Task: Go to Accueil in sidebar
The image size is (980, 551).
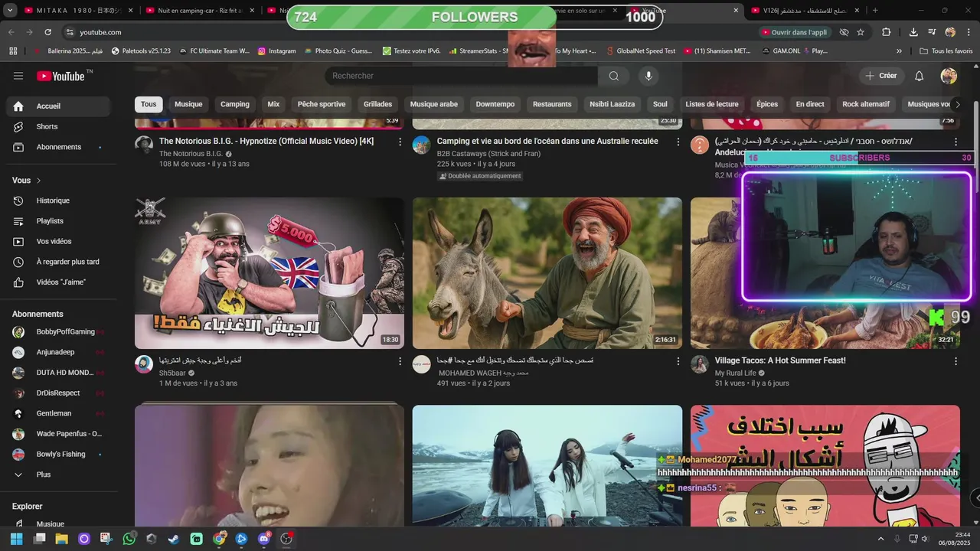Action: click(x=58, y=106)
